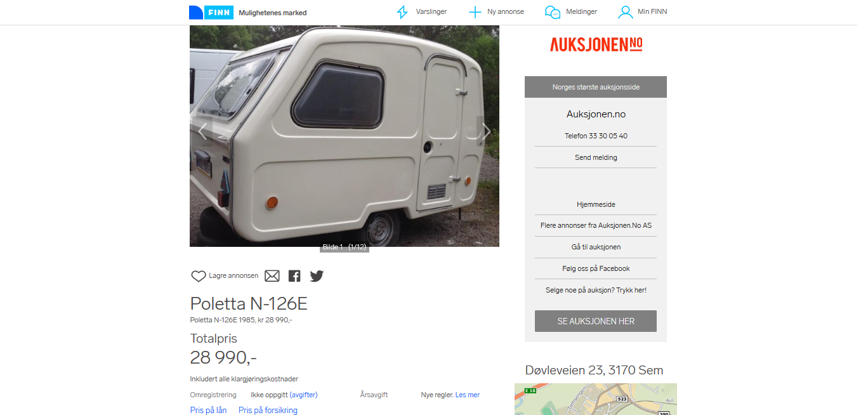Open the Hjemmeside link
868x415 pixels.
(x=596, y=204)
